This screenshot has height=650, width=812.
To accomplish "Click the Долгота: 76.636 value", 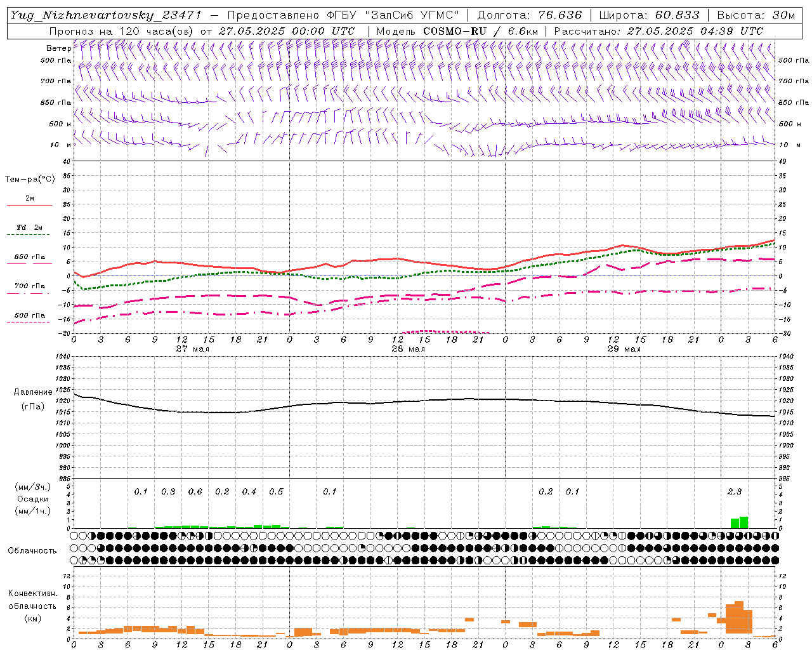I will [528, 15].
